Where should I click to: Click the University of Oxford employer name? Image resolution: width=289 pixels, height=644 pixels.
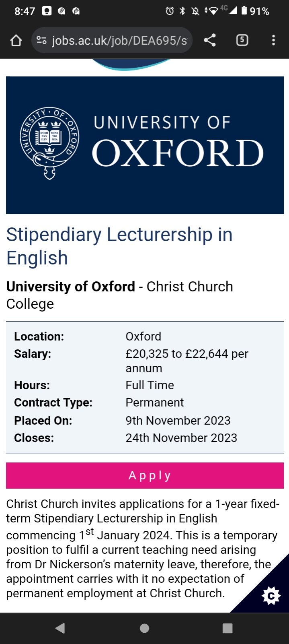click(71, 287)
